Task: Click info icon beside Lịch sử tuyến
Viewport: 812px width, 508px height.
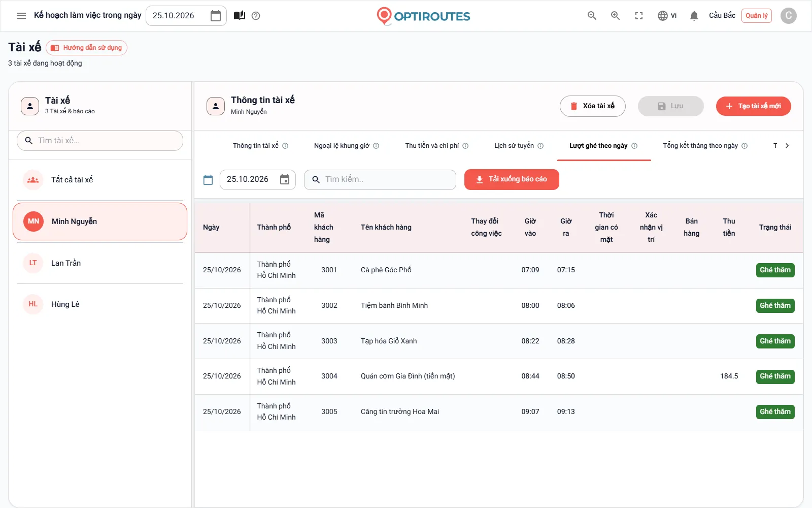Action: pos(540,146)
